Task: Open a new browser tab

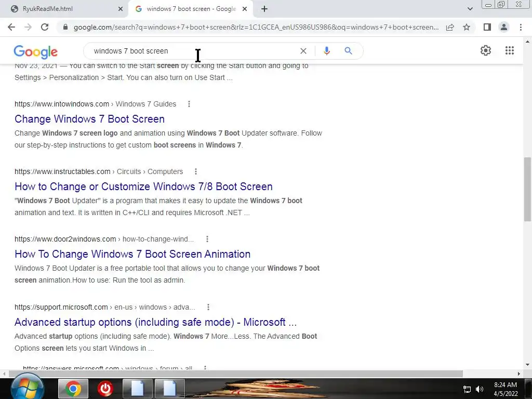Action: pos(264,9)
